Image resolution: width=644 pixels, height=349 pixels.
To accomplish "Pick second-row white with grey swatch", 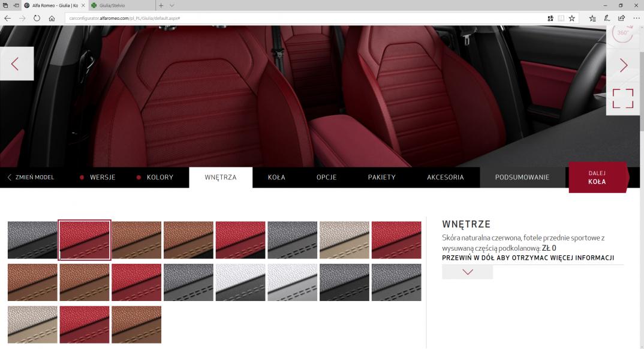I will pos(293,282).
